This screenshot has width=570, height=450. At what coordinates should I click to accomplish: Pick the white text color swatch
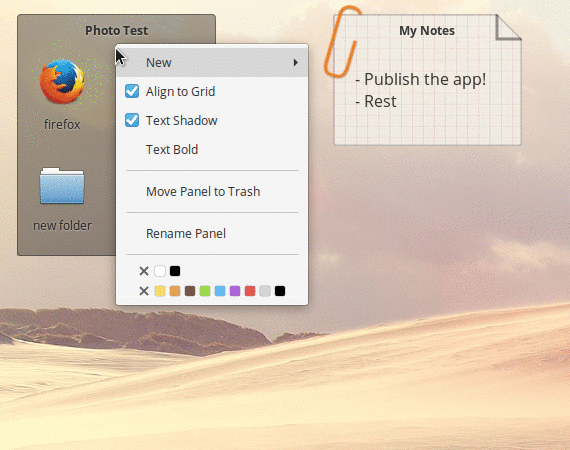160,271
